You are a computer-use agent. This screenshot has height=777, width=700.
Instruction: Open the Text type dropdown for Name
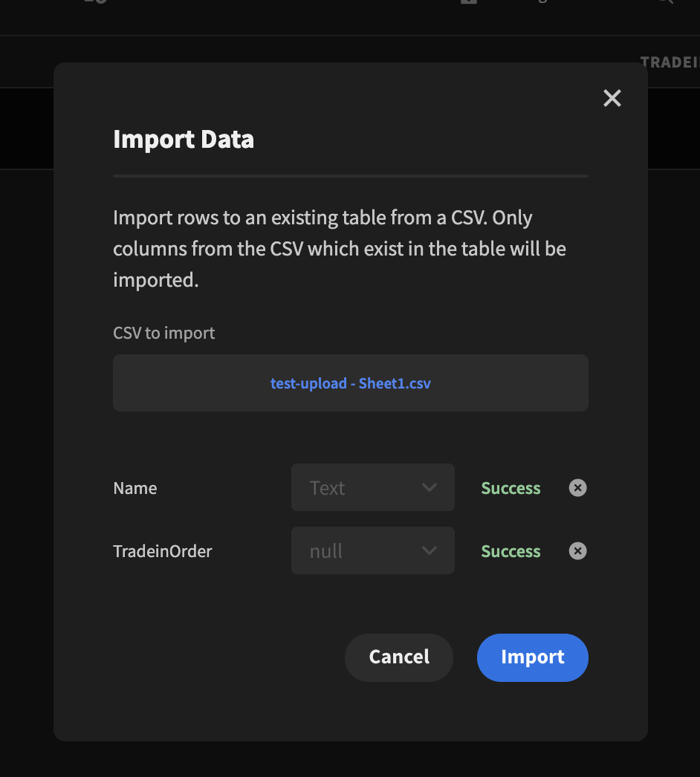click(372, 487)
